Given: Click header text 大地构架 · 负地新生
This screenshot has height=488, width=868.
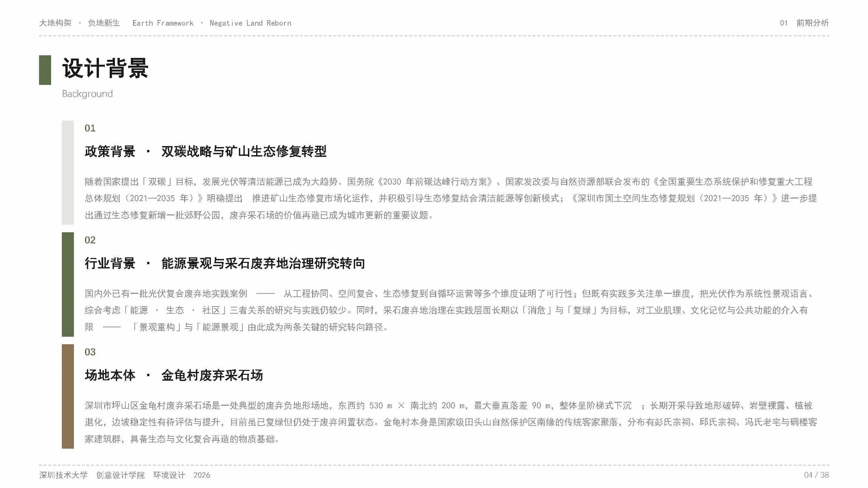Looking at the screenshot, I should pyautogui.click(x=80, y=23).
